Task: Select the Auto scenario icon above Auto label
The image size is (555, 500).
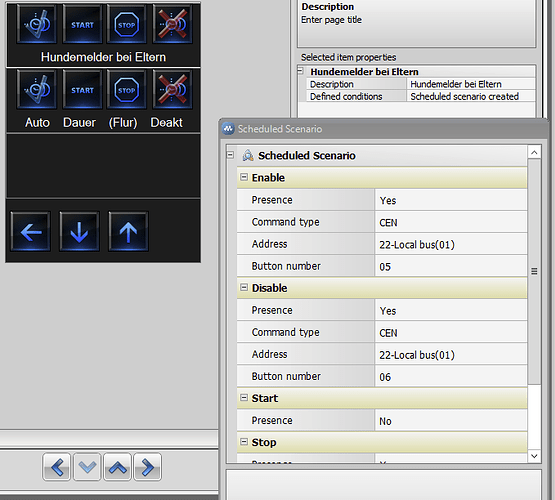Action: (x=36, y=90)
